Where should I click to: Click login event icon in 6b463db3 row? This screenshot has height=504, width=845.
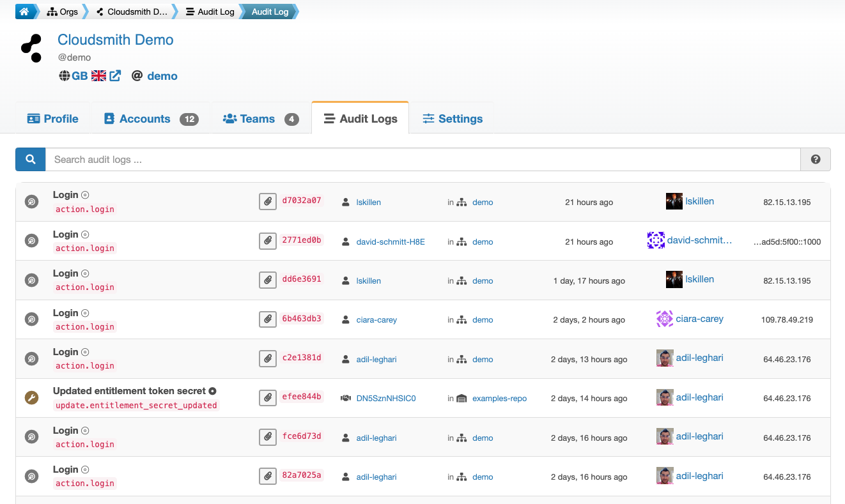[x=31, y=319]
